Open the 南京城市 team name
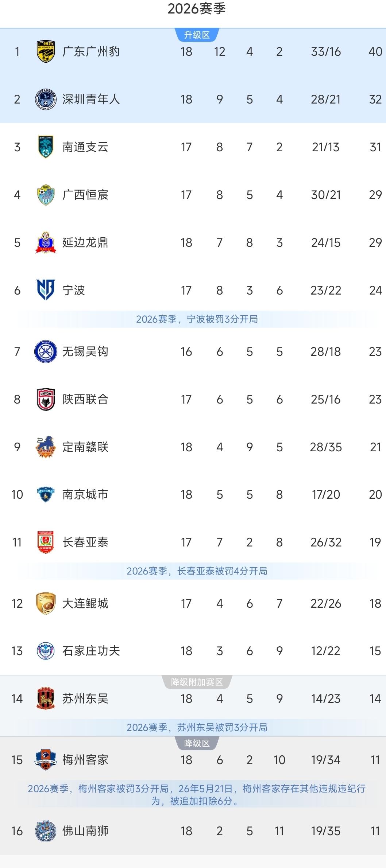The height and width of the screenshot is (868, 386). [85, 494]
